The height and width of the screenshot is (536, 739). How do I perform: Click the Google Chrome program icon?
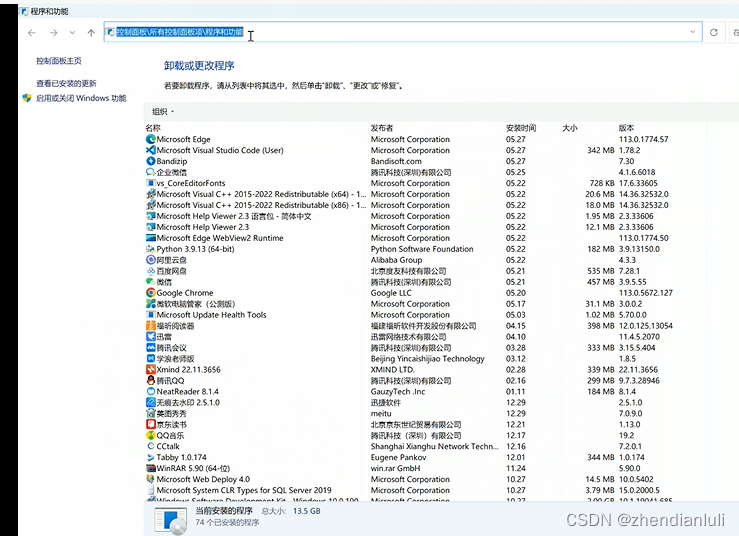[150, 293]
